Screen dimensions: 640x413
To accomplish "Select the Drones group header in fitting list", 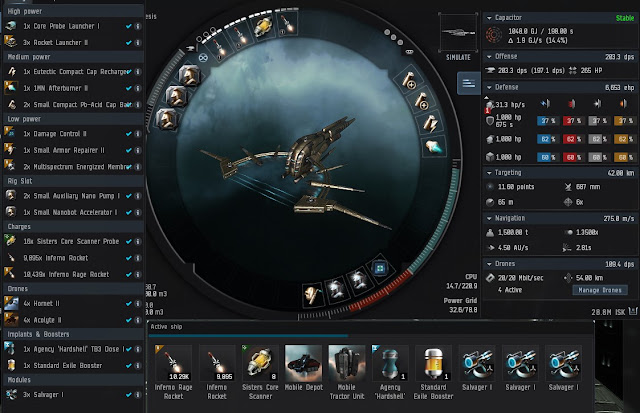I will click(x=73, y=289).
